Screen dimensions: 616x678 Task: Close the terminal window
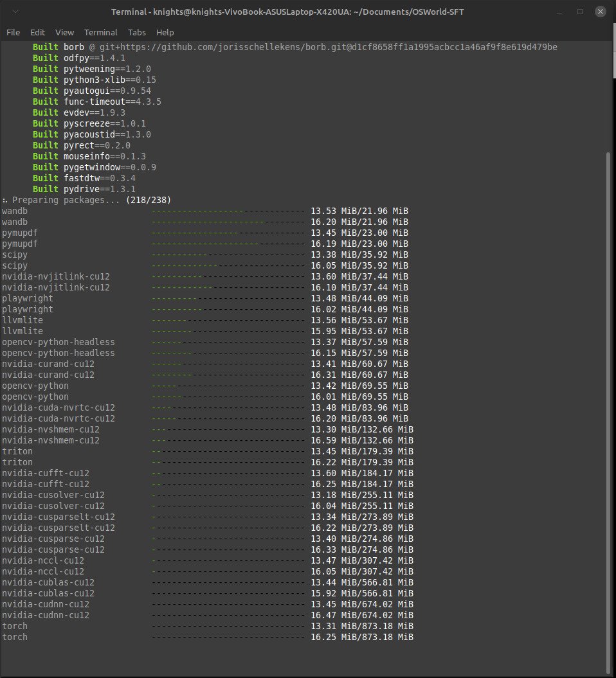600,12
